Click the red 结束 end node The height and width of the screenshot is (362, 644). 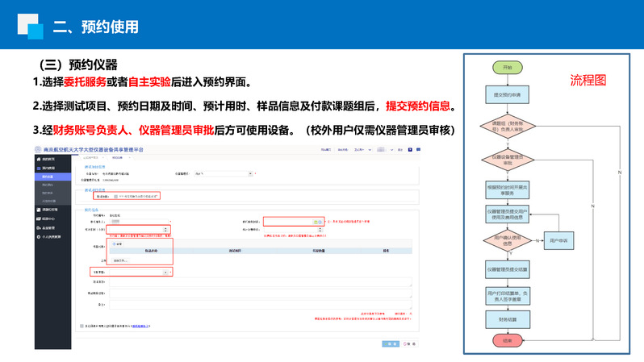pos(507,340)
